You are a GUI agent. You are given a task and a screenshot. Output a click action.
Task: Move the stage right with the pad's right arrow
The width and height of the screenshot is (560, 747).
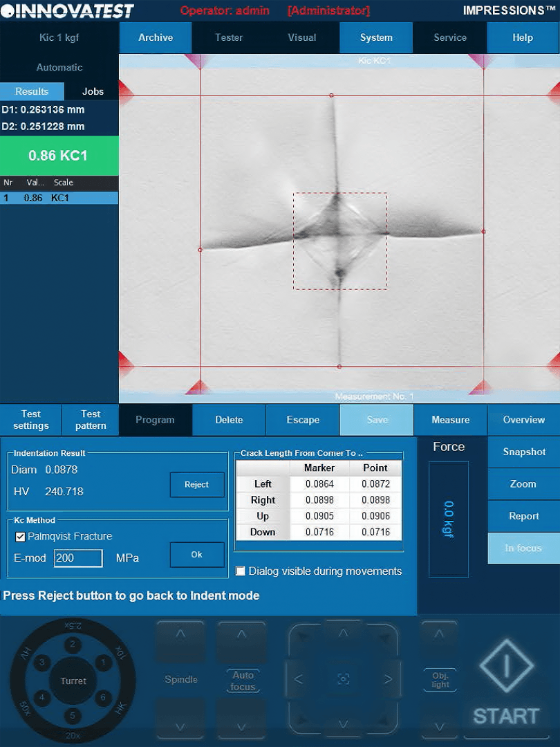pyautogui.click(x=388, y=679)
